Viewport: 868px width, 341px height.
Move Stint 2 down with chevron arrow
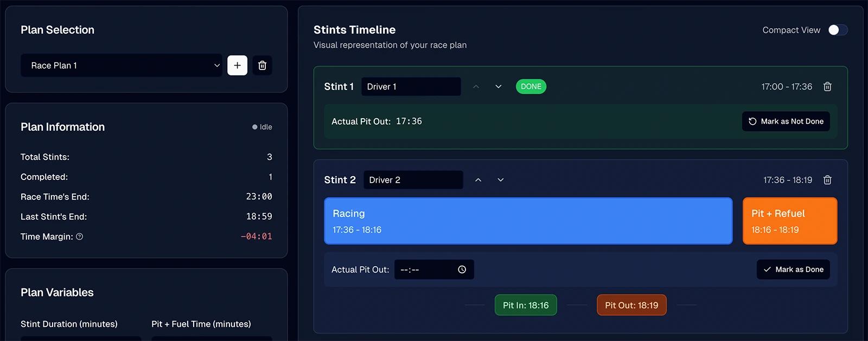pyautogui.click(x=501, y=180)
